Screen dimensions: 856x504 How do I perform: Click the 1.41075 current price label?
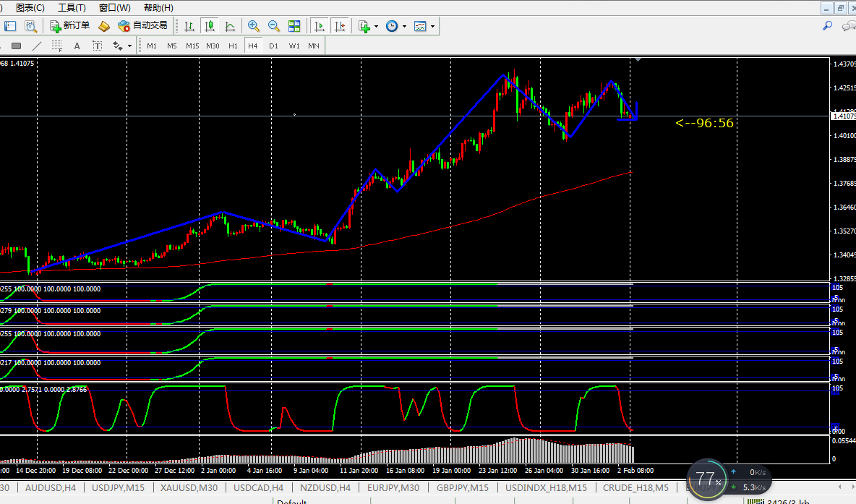click(843, 116)
